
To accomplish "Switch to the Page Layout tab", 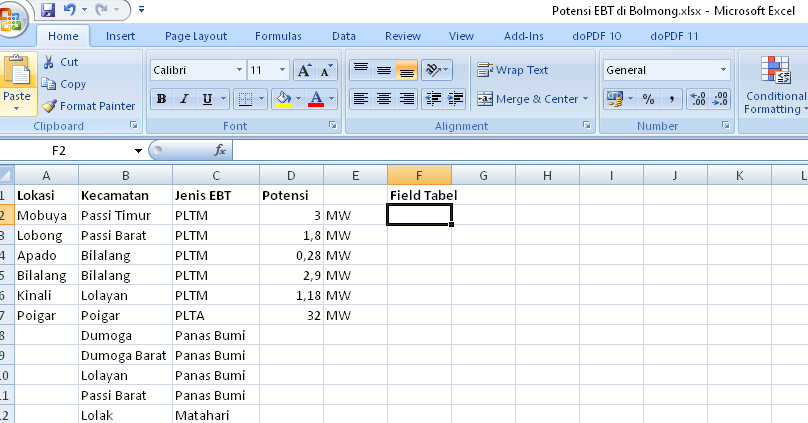I will [196, 36].
